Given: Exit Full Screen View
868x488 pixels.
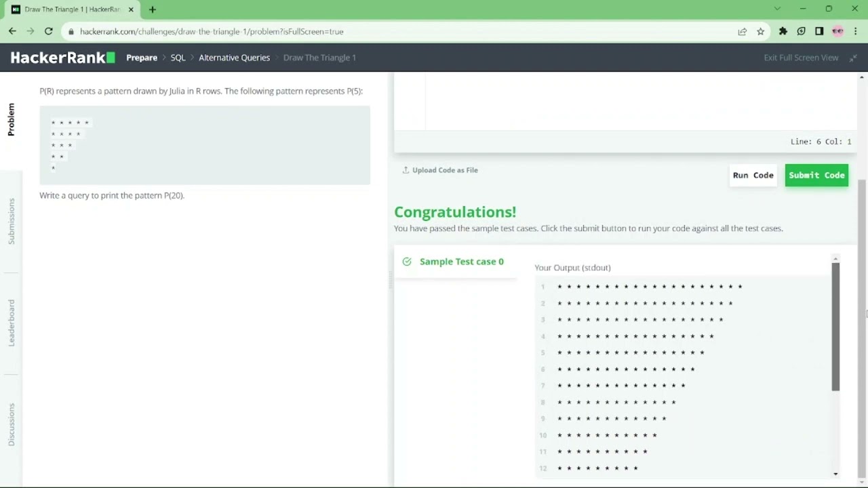Looking at the screenshot, I should click(801, 58).
